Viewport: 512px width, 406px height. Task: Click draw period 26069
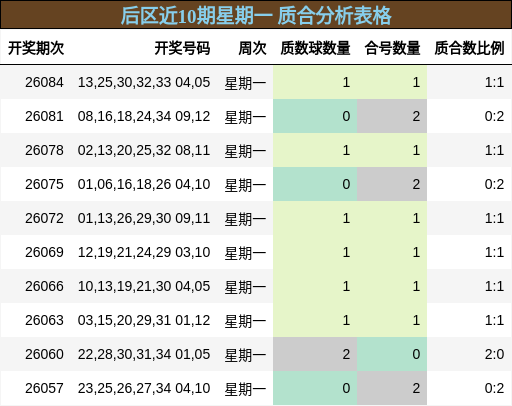click(x=44, y=252)
